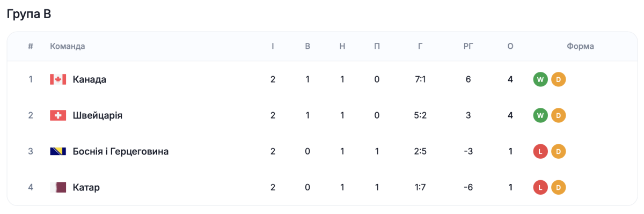Image resolution: width=644 pixels, height=214 pixels.
Task: Click Canada's green W form badge
Action: pos(540,79)
